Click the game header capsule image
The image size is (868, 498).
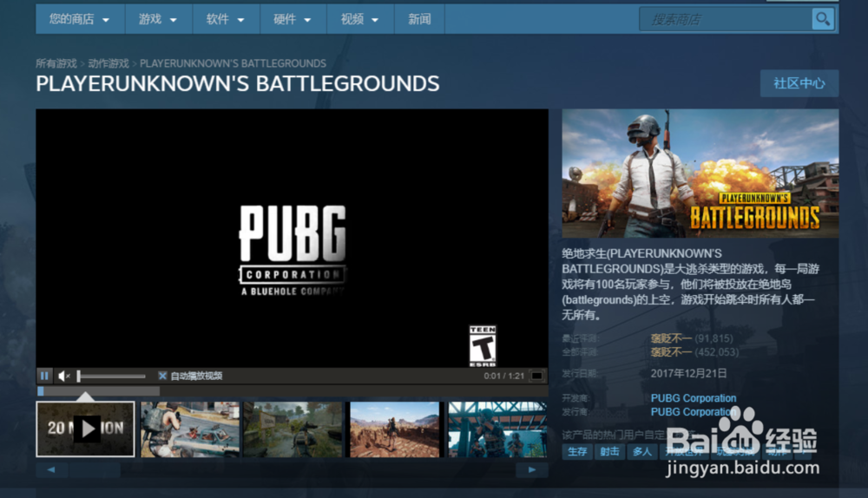click(x=700, y=174)
